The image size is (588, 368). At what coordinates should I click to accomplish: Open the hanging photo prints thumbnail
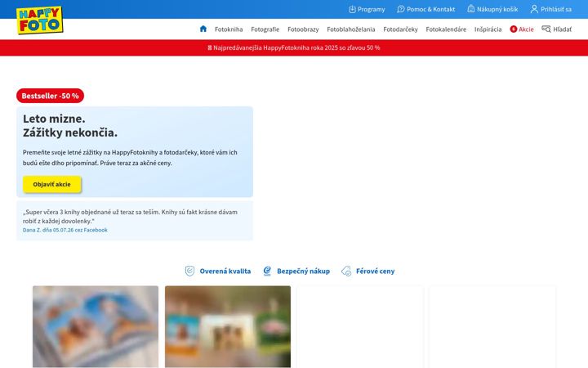(x=228, y=326)
